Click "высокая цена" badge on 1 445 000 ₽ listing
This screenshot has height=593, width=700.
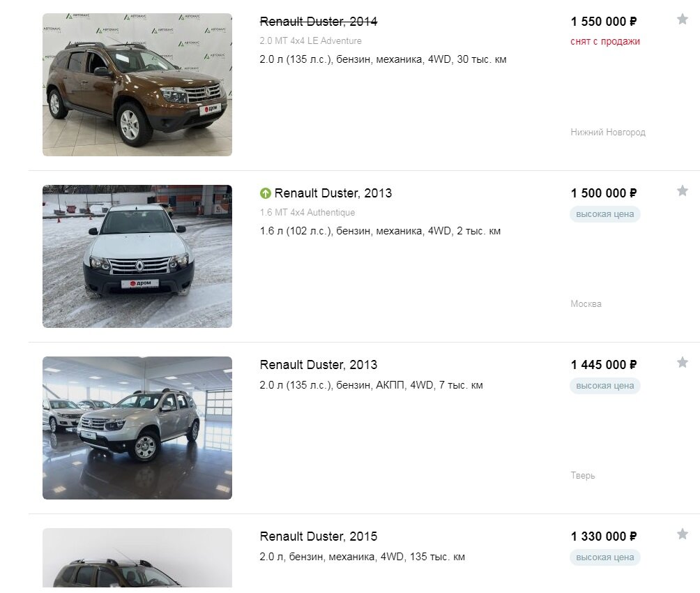point(605,386)
